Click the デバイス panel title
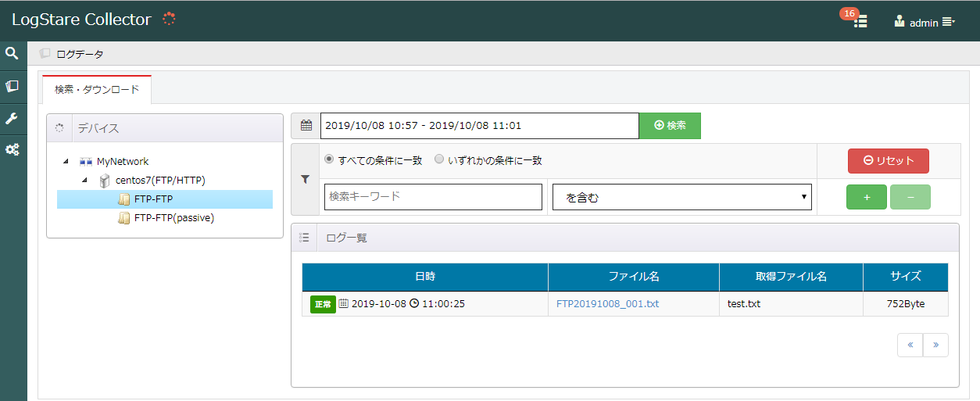Image resolution: width=980 pixels, height=401 pixels. pos(98,127)
